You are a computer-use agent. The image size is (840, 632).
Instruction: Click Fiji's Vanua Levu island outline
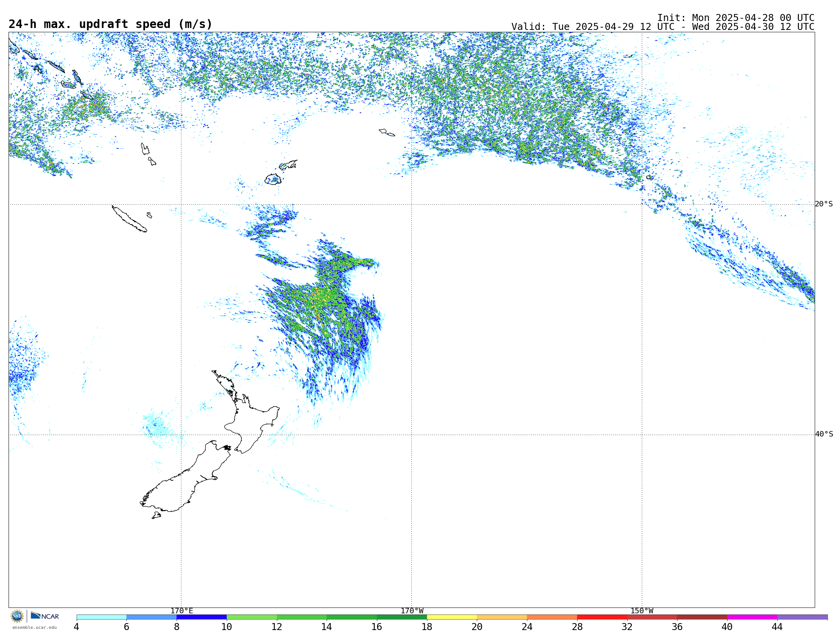click(x=288, y=165)
